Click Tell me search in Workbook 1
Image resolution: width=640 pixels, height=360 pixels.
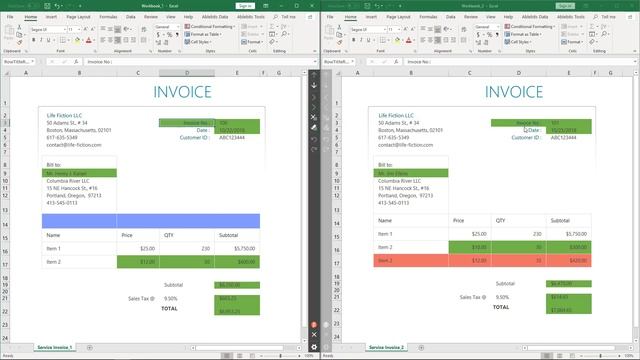pyautogui.click(x=285, y=17)
